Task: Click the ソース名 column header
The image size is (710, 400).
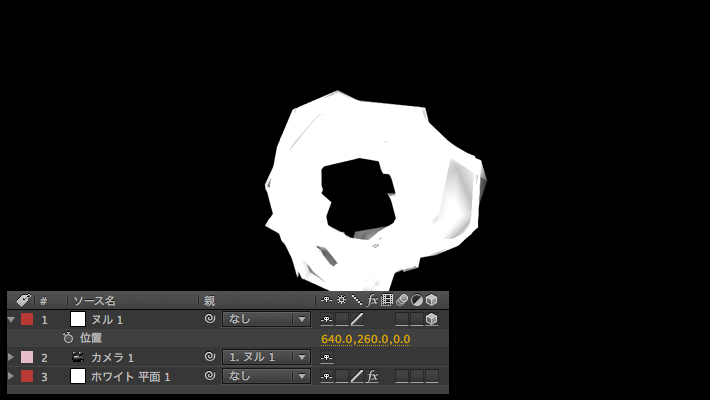Action: click(x=94, y=300)
